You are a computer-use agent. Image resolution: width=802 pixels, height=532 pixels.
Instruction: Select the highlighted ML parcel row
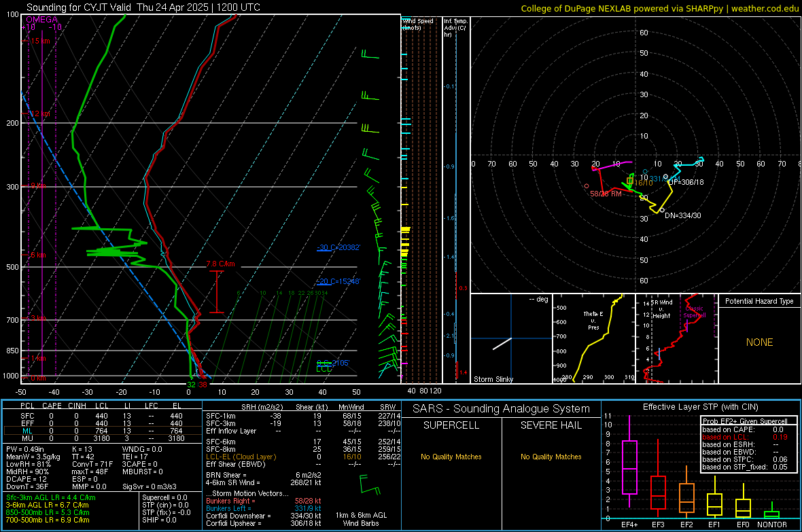point(102,431)
